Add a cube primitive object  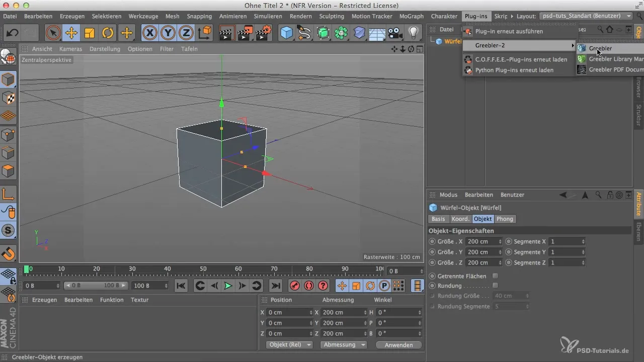pos(287,33)
